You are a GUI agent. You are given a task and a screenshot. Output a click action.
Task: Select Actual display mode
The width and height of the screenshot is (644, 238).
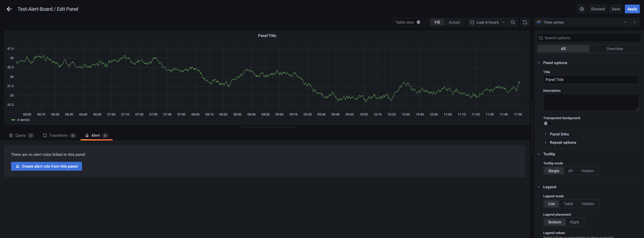pyautogui.click(x=454, y=22)
